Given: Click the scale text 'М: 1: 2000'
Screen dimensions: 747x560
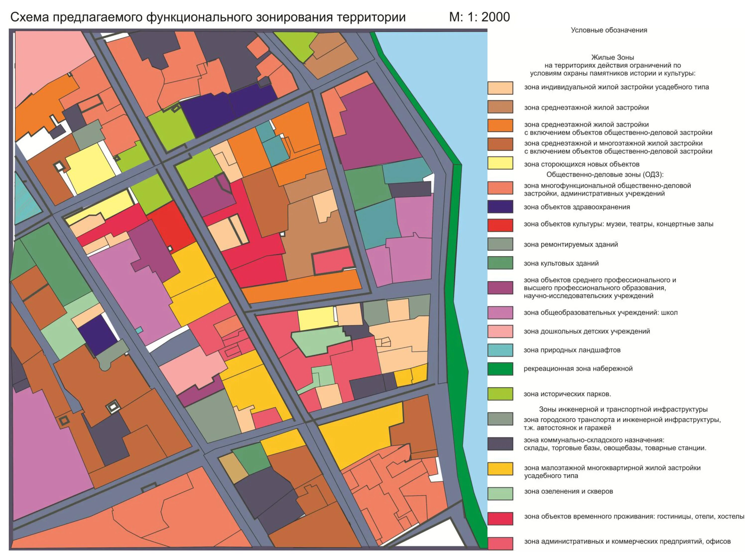Looking at the screenshot, I should (479, 17).
